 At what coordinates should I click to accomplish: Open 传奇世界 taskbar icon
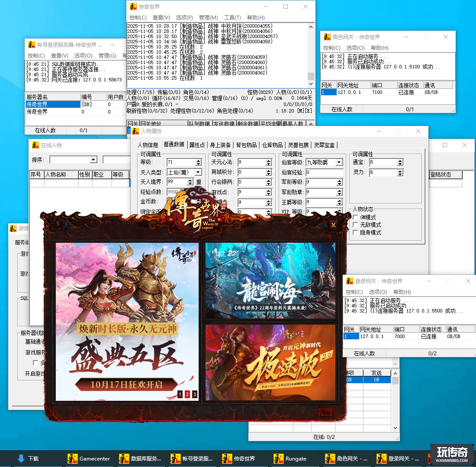(x=238, y=458)
